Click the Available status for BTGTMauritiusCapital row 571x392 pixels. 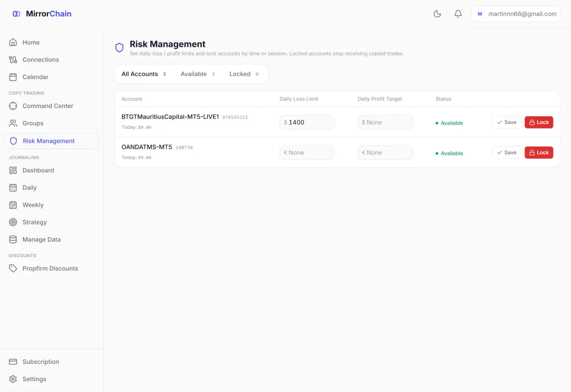pyautogui.click(x=449, y=123)
